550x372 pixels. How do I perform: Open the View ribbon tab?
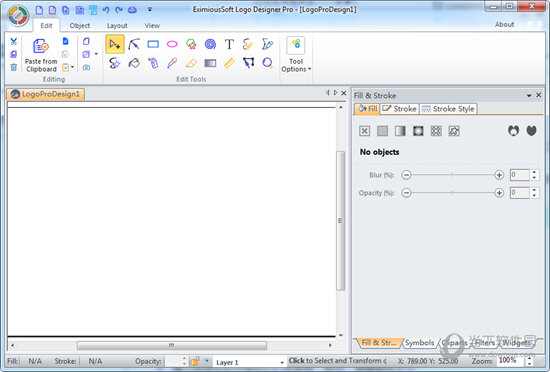pos(152,26)
